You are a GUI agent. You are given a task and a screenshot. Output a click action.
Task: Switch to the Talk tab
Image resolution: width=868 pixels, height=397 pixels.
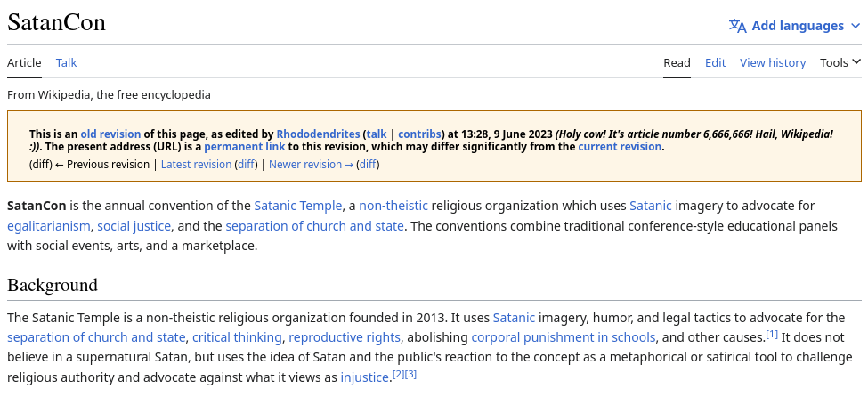click(x=66, y=62)
